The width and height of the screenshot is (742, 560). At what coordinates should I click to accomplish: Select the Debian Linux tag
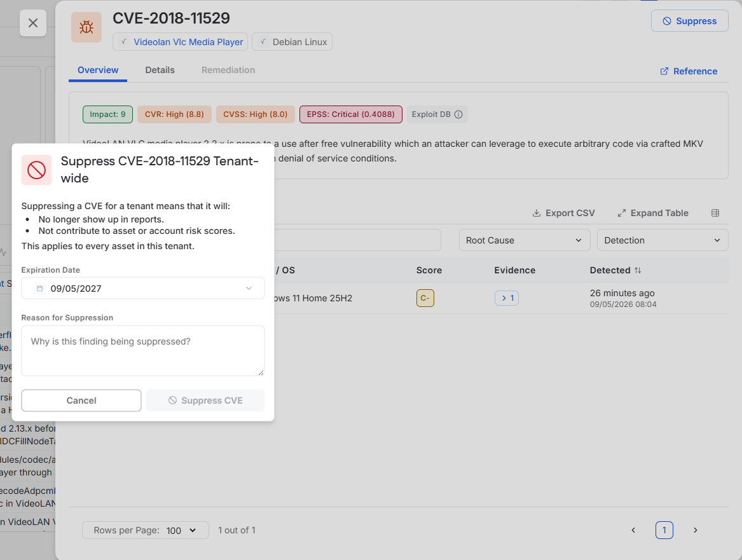click(292, 41)
